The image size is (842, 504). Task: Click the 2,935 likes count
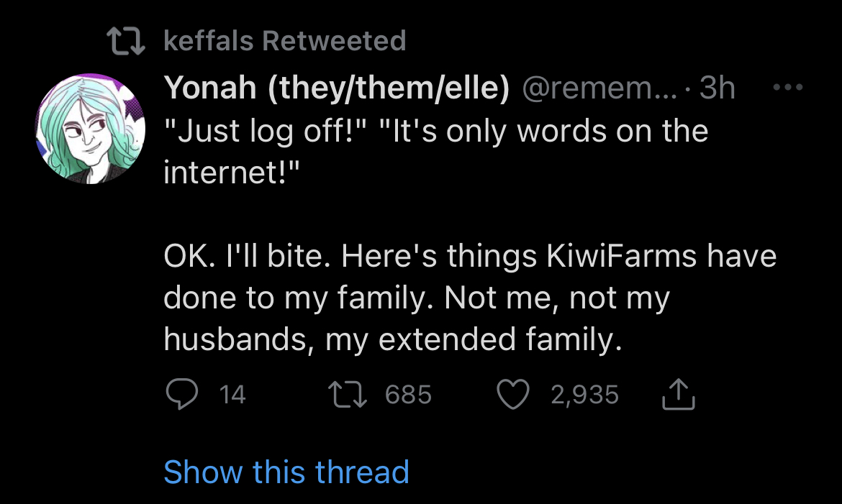coord(585,395)
